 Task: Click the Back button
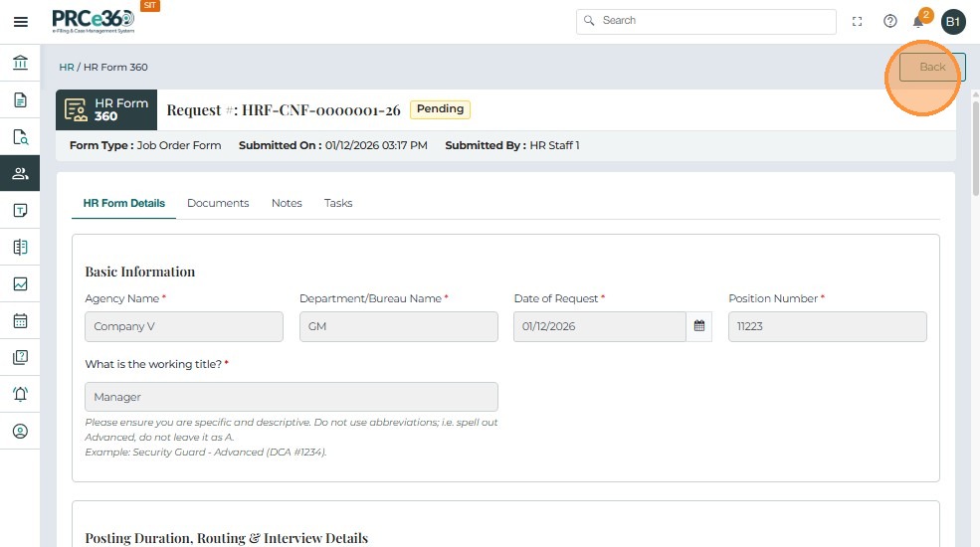(932, 67)
